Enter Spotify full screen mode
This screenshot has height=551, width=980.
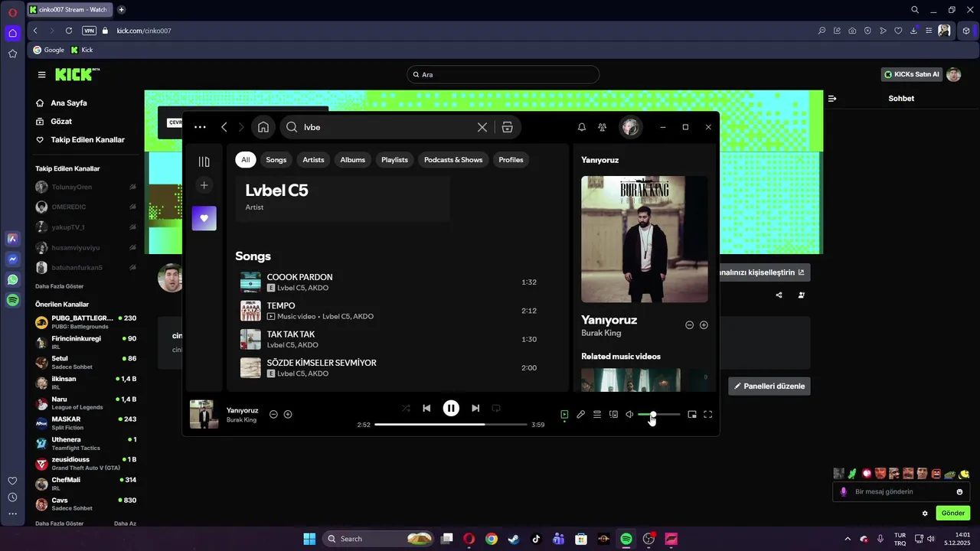[708, 414]
